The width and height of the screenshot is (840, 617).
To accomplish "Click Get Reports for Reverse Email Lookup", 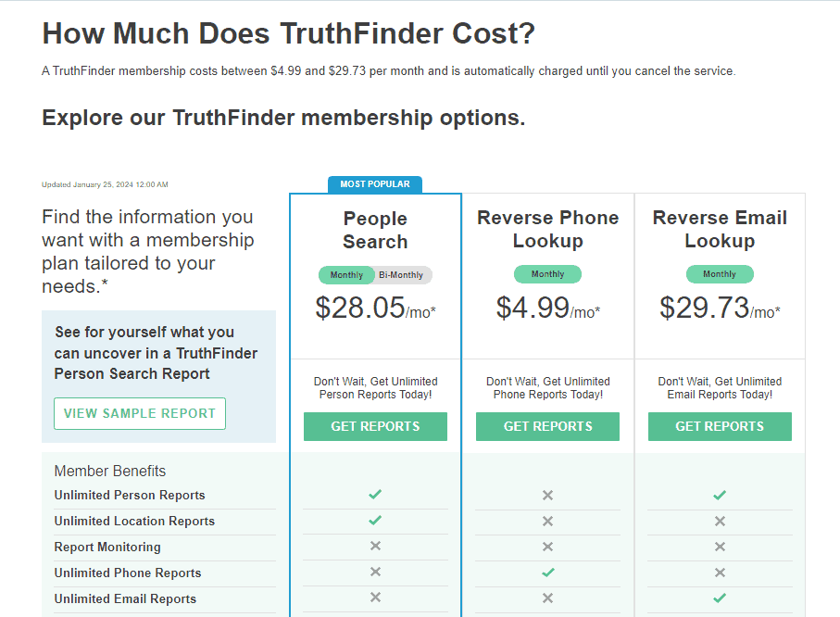I will click(720, 426).
